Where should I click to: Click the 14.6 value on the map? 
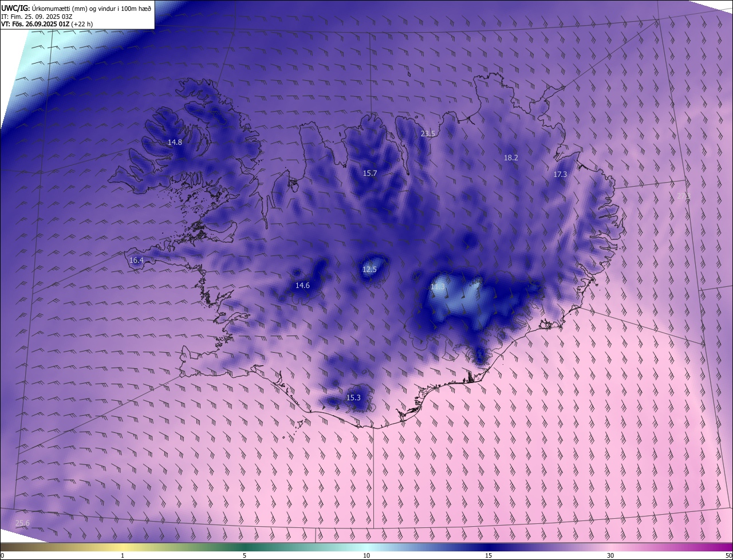pos(302,285)
